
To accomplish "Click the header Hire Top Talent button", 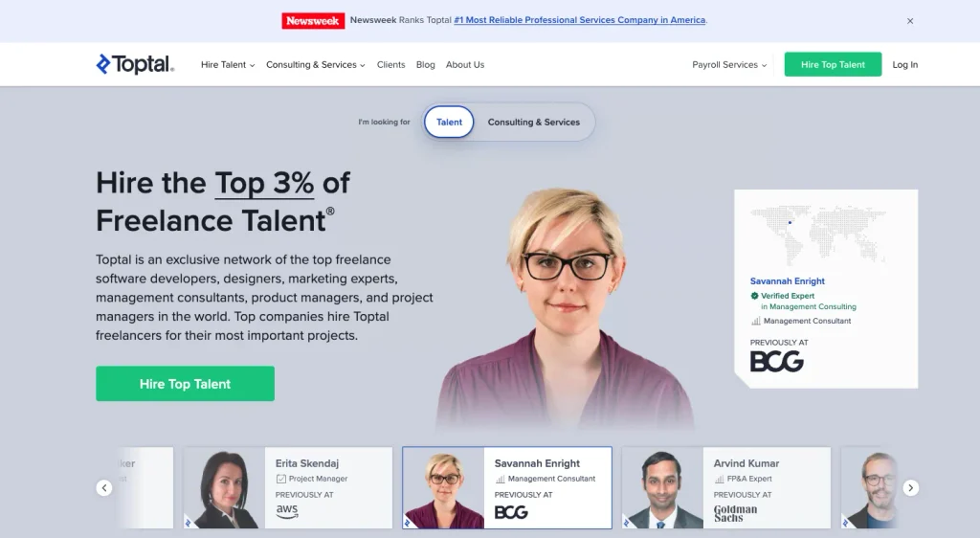I will 834,64.
